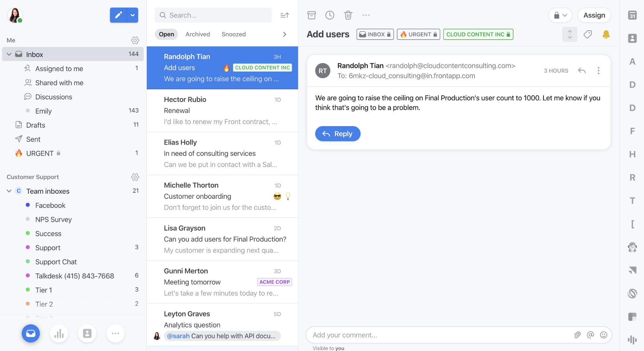Collapse the Inbox section
Screen dimensions: 644x351
tap(9, 54)
